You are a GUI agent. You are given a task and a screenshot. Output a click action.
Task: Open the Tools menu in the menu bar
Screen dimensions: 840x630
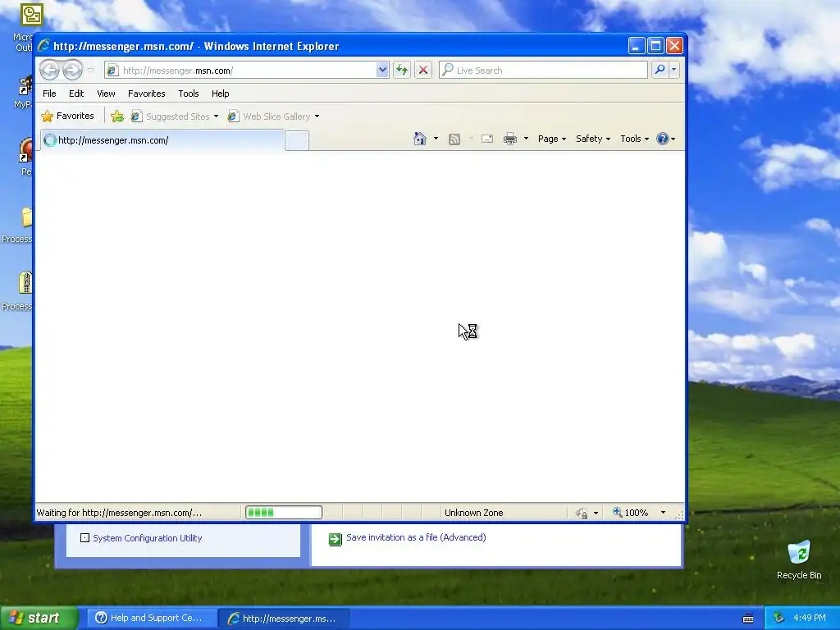[x=189, y=94]
